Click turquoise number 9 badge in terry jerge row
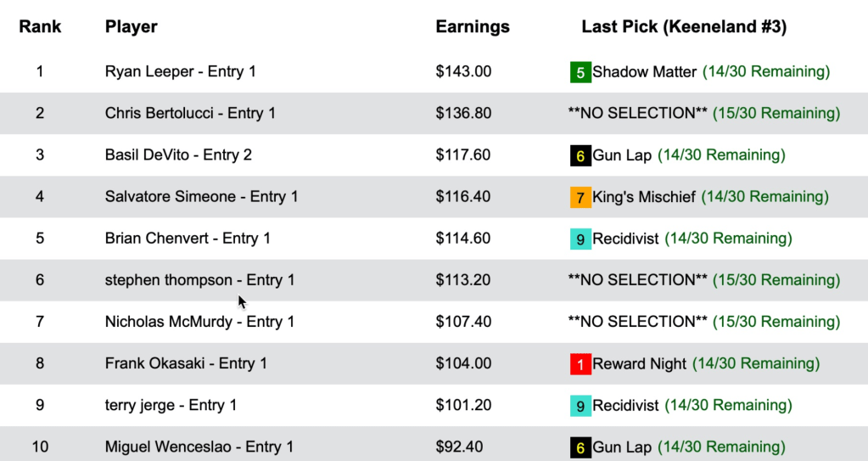The height and width of the screenshot is (461, 868). point(580,406)
